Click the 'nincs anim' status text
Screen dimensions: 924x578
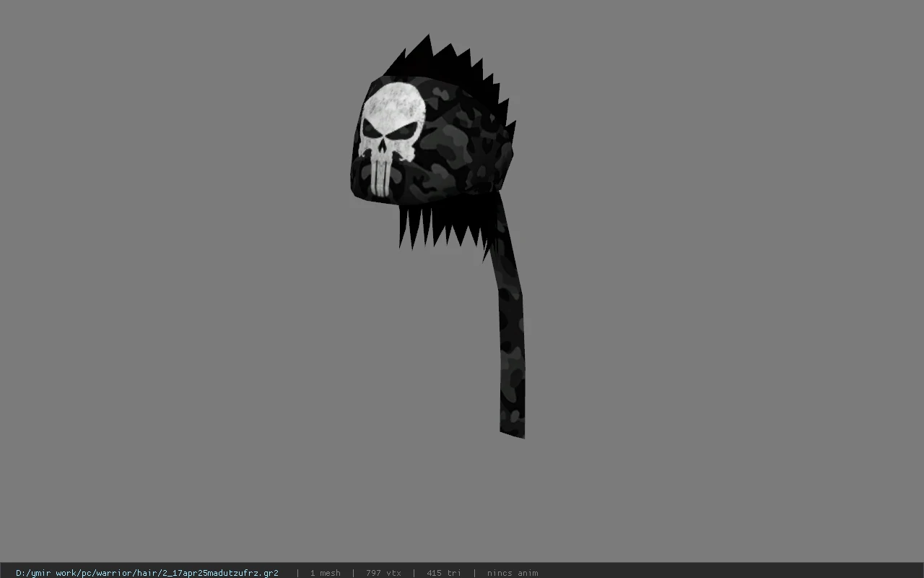513,573
